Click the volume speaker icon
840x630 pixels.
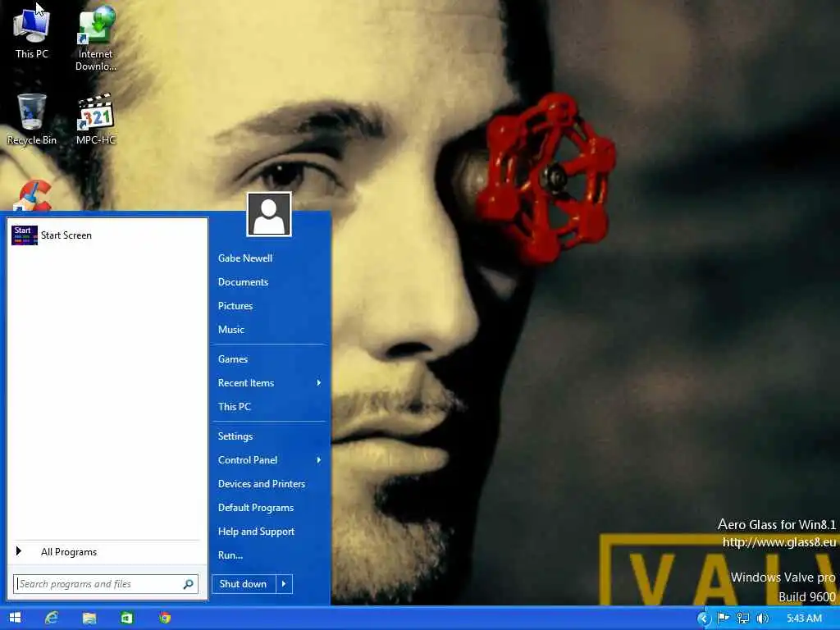pyautogui.click(x=763, y=618)
